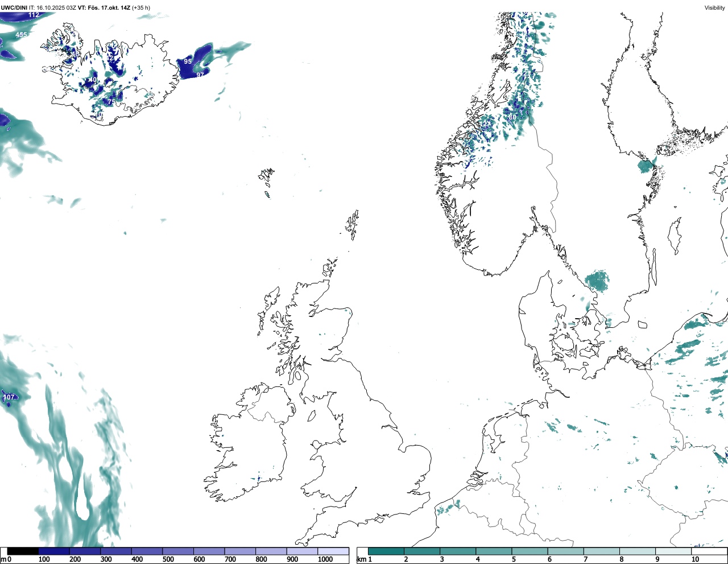Click the 2–3 km teal legend swatch
The width and height of the screenshot is (728, 564).
coord(422,551)
